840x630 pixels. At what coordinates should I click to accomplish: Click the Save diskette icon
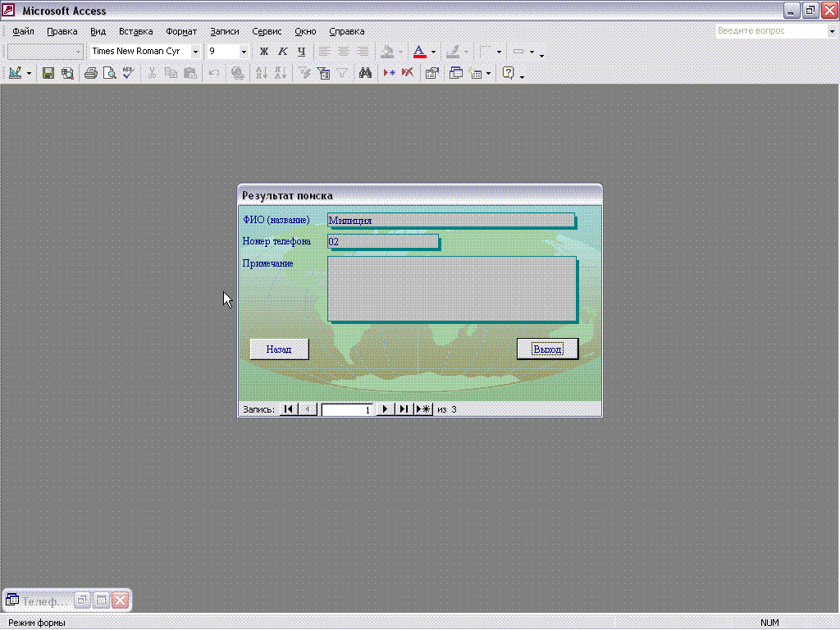point(48,73)
